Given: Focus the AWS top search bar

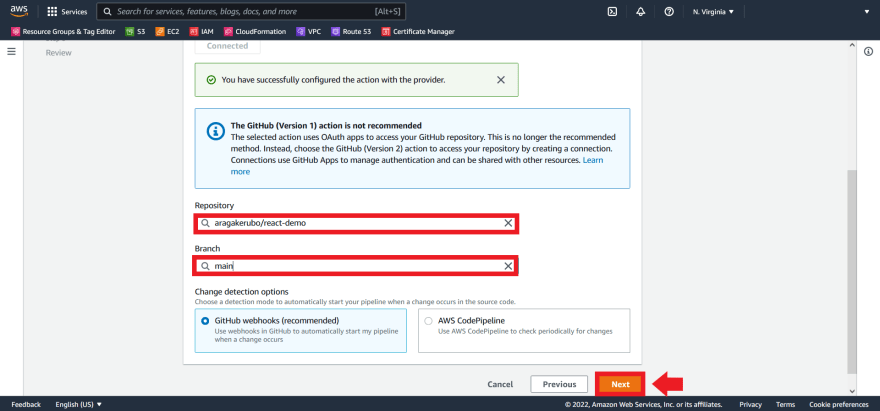Looking at the screenshot, I should click(x=251, y=11).
